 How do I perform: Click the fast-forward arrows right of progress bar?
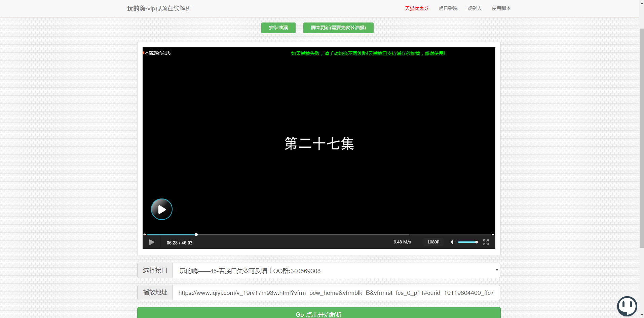coord(493,234)
